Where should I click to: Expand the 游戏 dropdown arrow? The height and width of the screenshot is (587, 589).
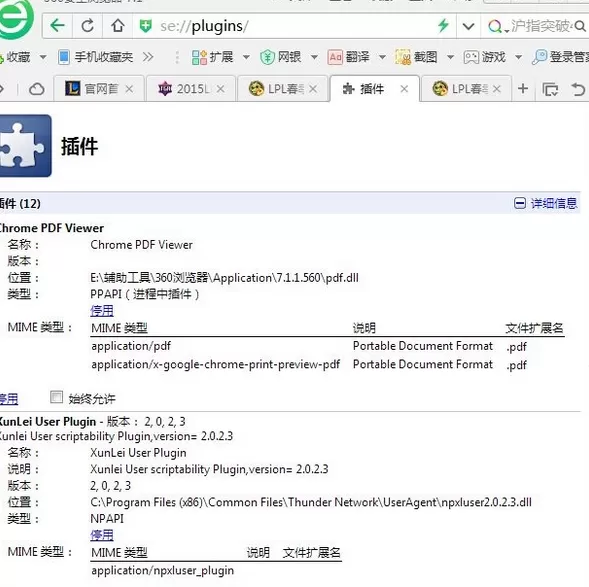(518, 57)
